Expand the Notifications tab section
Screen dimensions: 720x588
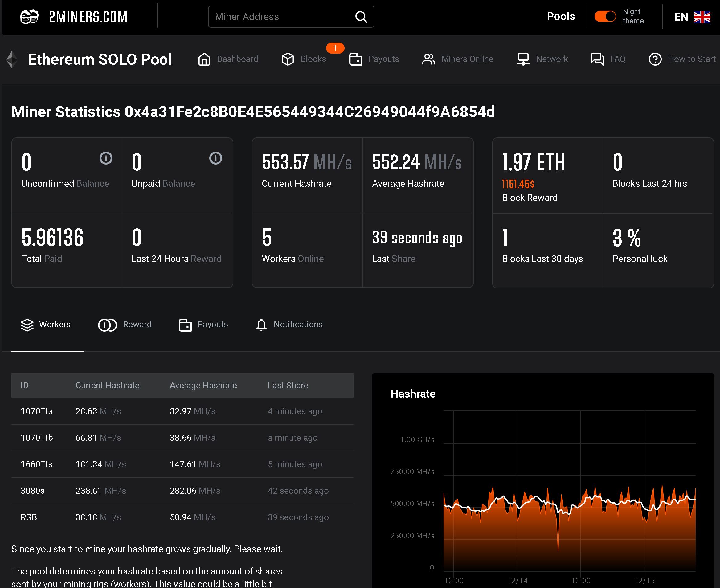pyautogui.click(x=289, y=324)
